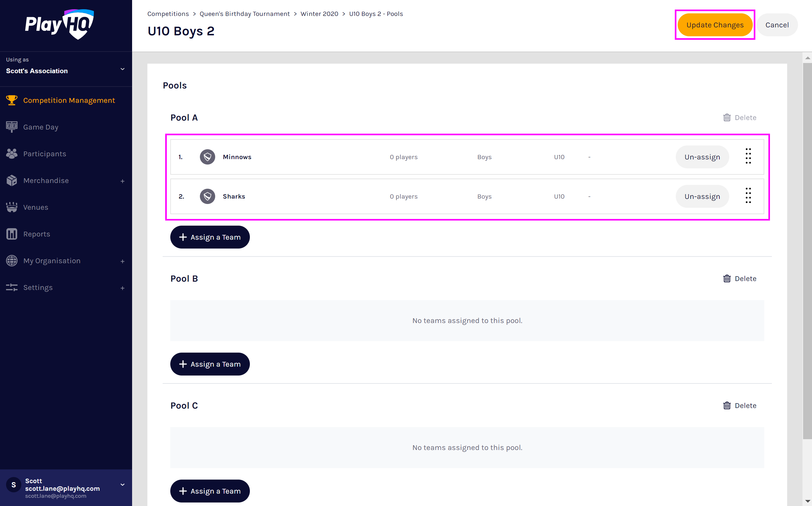The image size is (812, 506).
Task: Click plus icon on Pool A Assign a Team
Action: (183, 237)
